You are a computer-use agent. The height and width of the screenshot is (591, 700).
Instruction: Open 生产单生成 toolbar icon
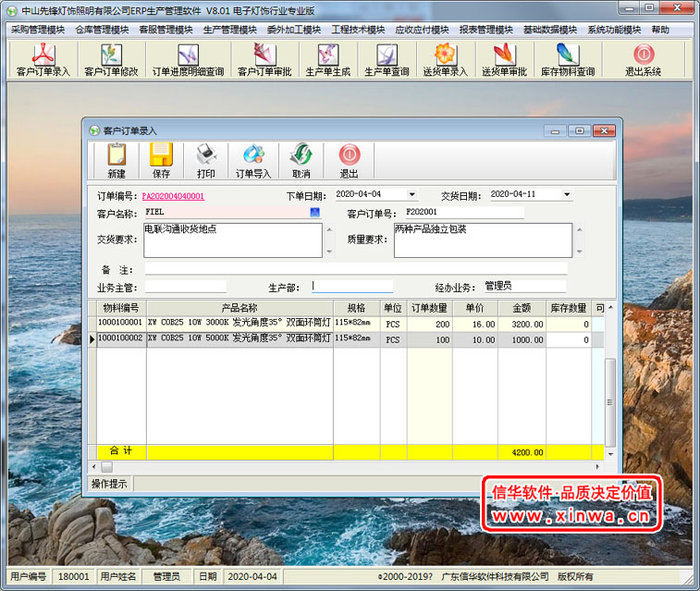[x=328, y=60]
